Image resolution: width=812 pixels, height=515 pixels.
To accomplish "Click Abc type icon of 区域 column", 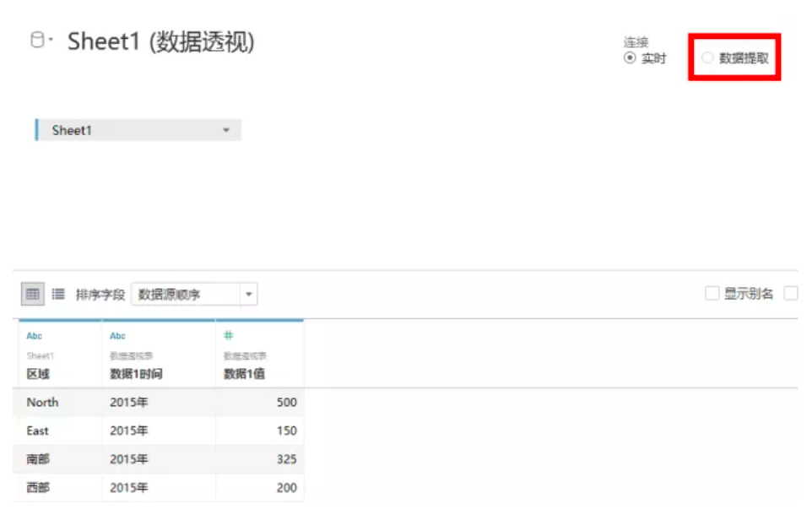I will [34, 336].
